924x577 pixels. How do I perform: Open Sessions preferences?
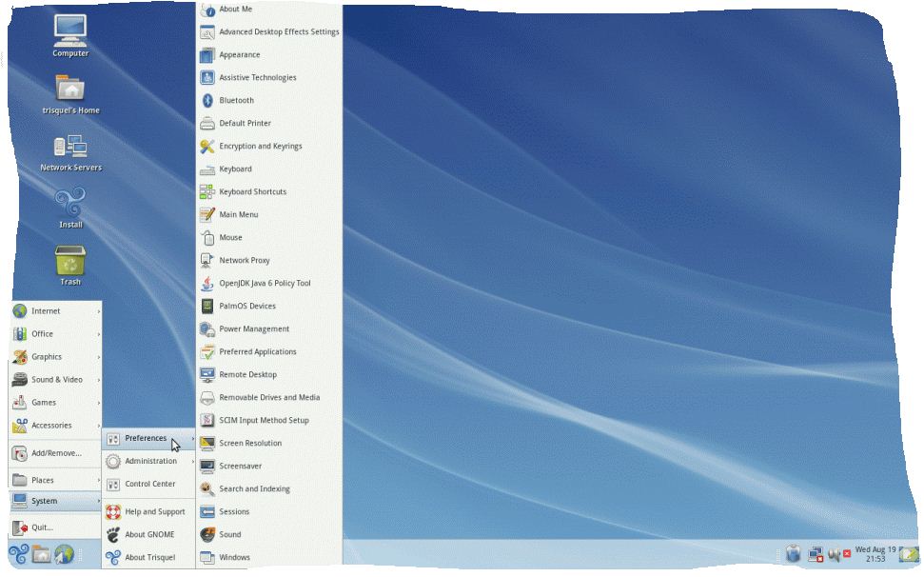coord(268,512)
